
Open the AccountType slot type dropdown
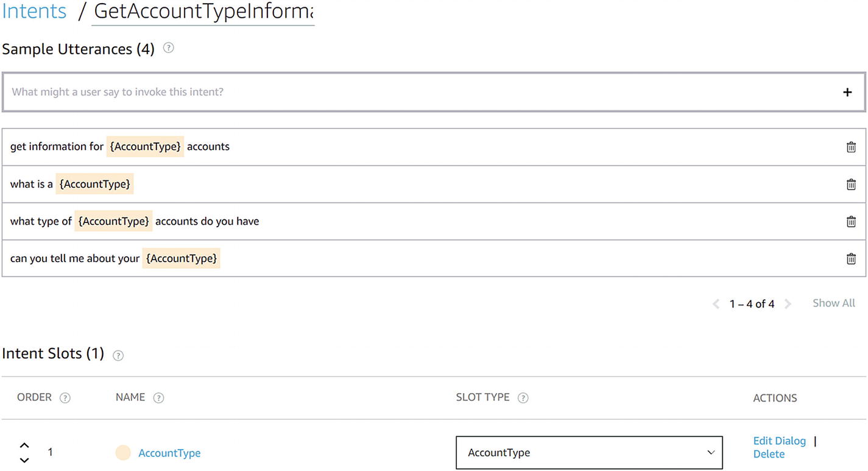[x=589, y=453]
